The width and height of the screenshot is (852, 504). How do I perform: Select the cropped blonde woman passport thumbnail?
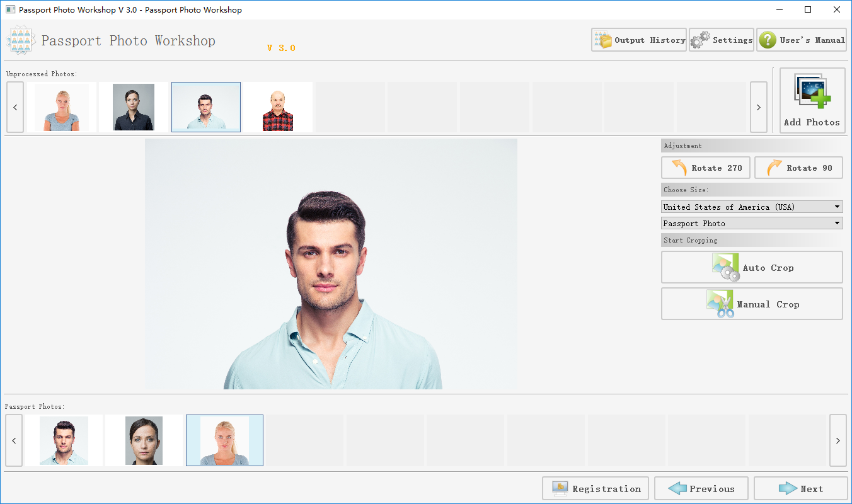coord(224,440)
